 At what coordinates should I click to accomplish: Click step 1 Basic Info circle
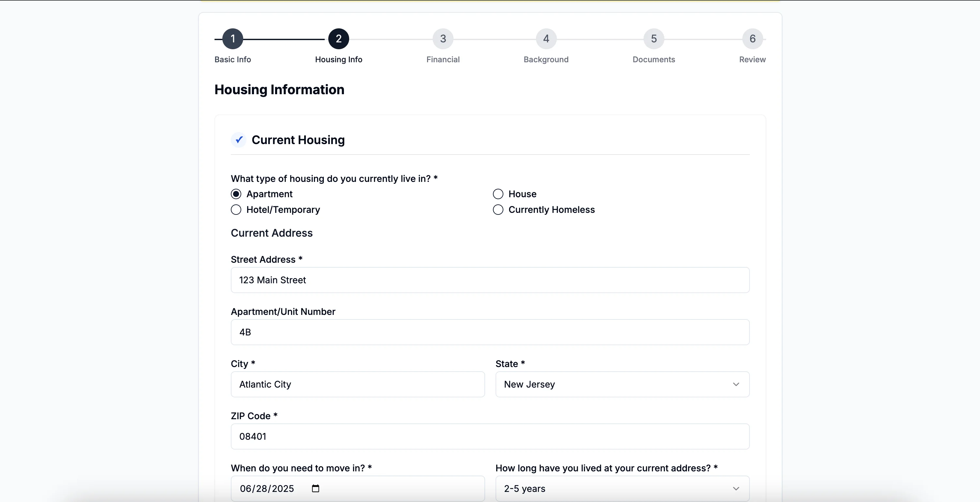coord(233,39)
